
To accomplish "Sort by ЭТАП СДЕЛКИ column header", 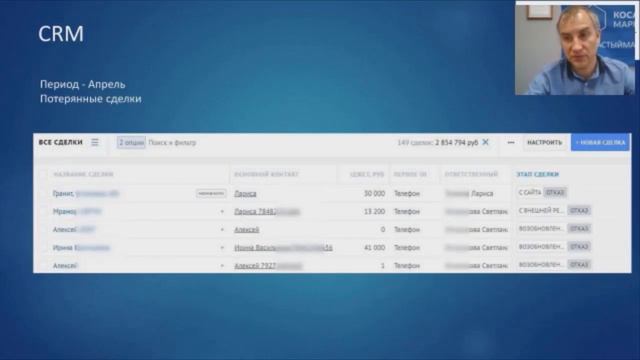I will point(538,174).
